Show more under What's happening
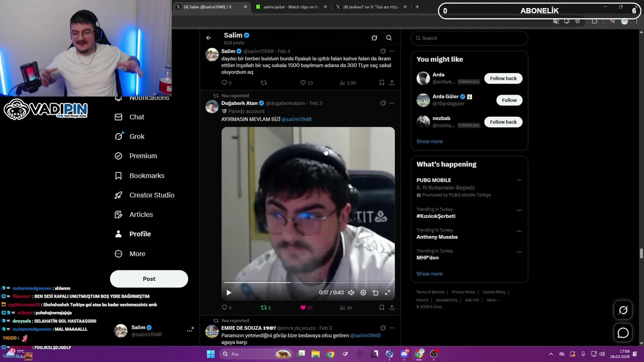The image size is (644, 362). (x=429, y=274)
